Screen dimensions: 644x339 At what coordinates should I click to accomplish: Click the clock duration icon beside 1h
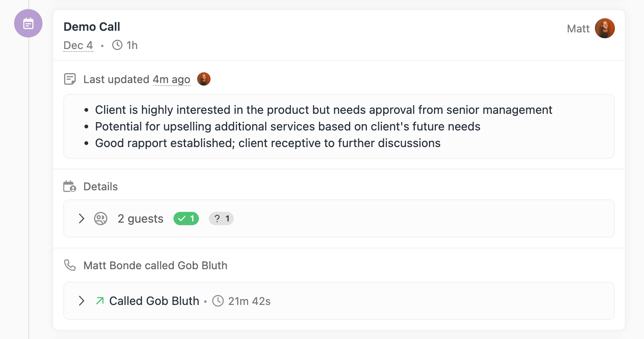pos(117,45)
